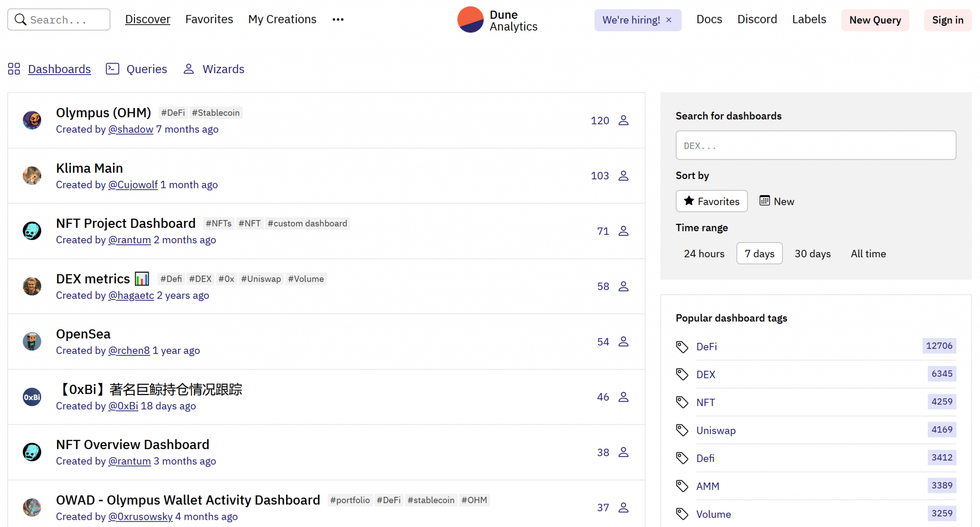Image resolution: width=980 pixels, height=527 pixels.
Task: Click the #Uniswap tag on DEX metrics
Action: (261, 279)
